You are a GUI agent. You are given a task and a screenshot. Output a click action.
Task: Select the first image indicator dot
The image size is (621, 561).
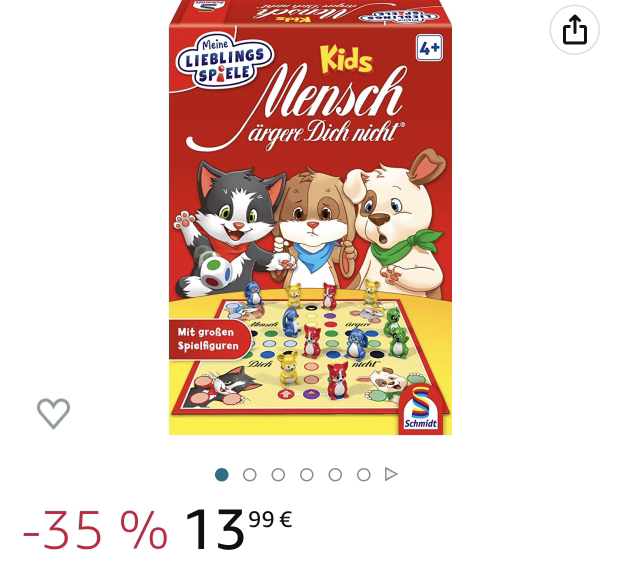tap(221, 474)
